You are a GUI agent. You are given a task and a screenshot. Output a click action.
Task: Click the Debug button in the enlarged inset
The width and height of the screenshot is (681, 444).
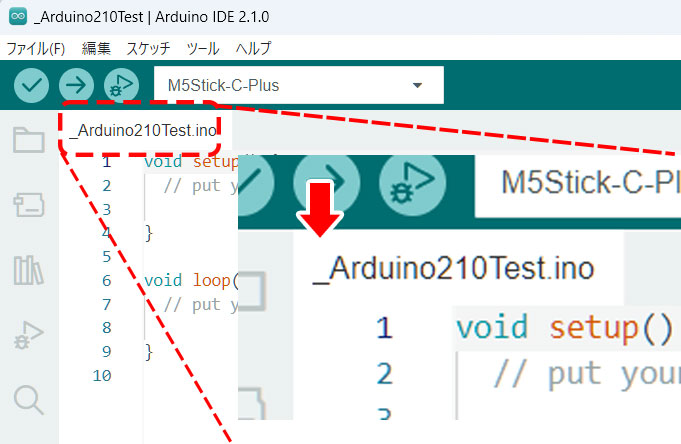[x=413, y=182]
